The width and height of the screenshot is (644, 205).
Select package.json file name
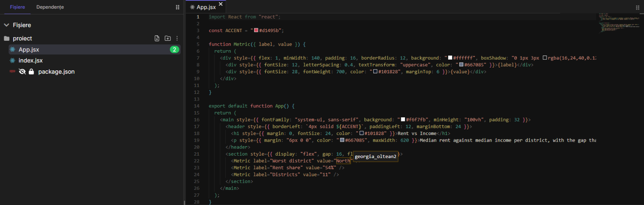(56, 72)
